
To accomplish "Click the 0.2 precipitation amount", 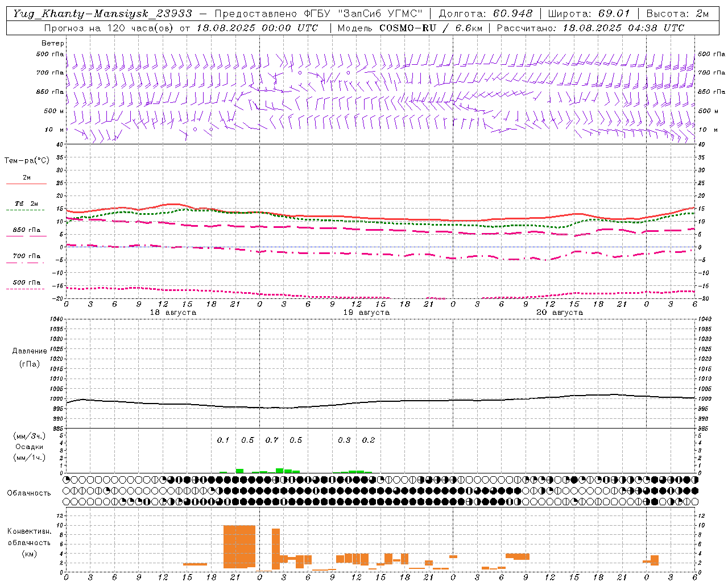I will 369,440.
